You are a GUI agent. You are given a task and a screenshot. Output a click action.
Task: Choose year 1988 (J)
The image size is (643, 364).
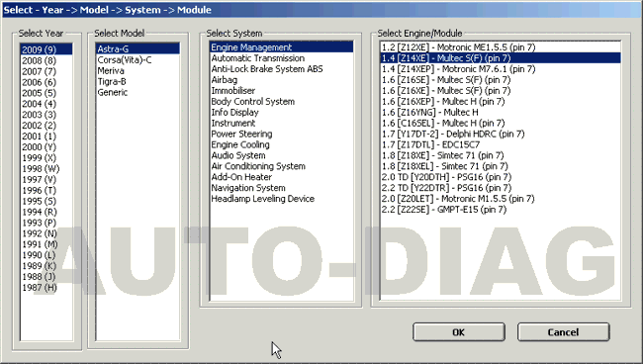[46, 276]
